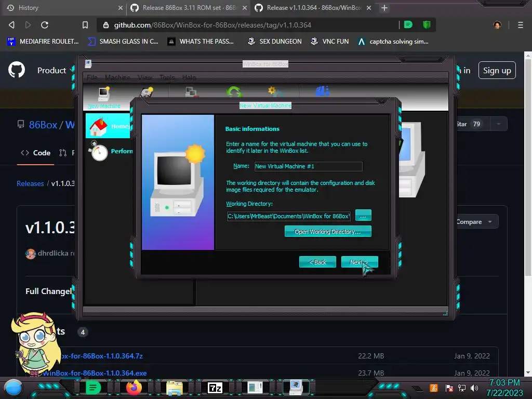The height and width of the screenshot is (399, 532).
Task: Click the volume speaker tray icon
Action: pos(474,388)
